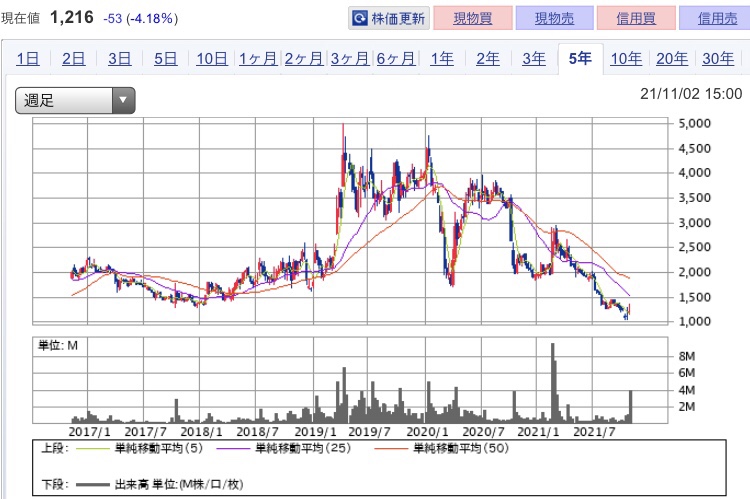Click the timestamp 21/11/02 15:00
The image size is (750, 499).
[x=691, y=94]
